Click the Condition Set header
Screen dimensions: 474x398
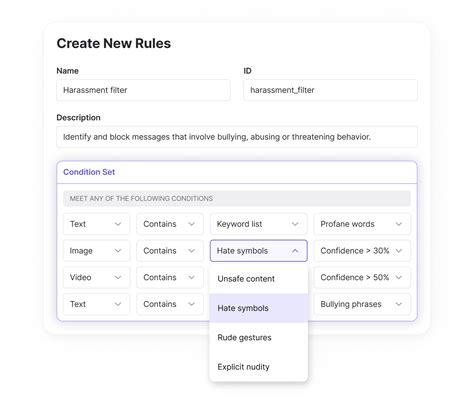(x=237, y=172)
